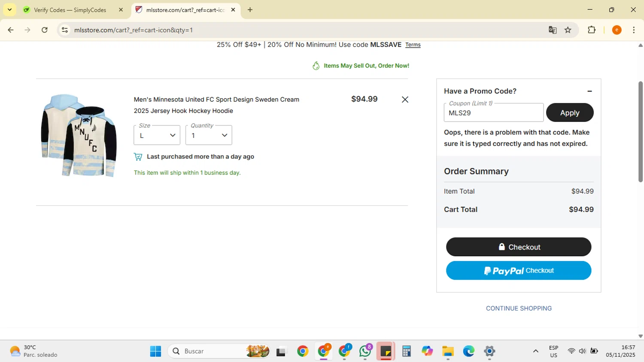Viewport: 644px width, 362px height.
Task: Open the weather widget showing 30°C
Action: pyautogui.click(x=33, y=351)
